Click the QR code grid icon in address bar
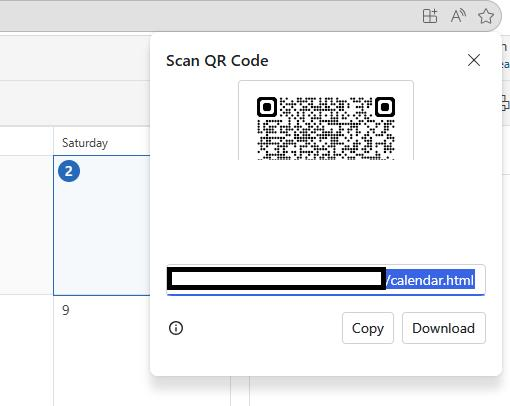Screen dimensions: 510x406 (430, 16)
